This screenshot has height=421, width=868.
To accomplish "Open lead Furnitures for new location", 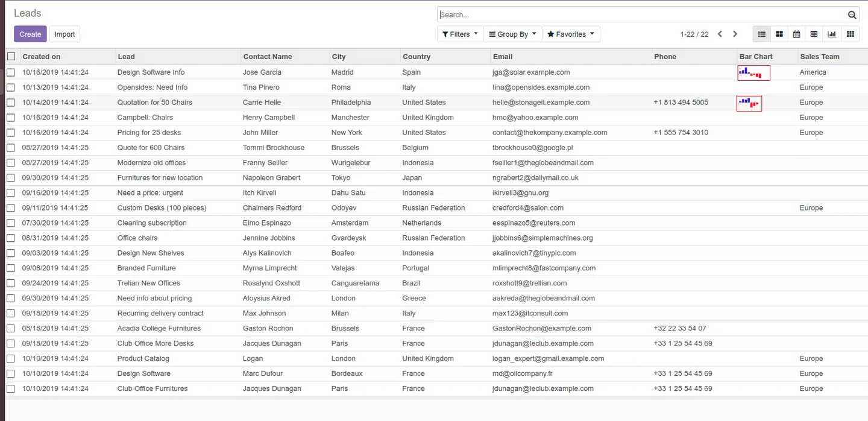I will point(160,178).
